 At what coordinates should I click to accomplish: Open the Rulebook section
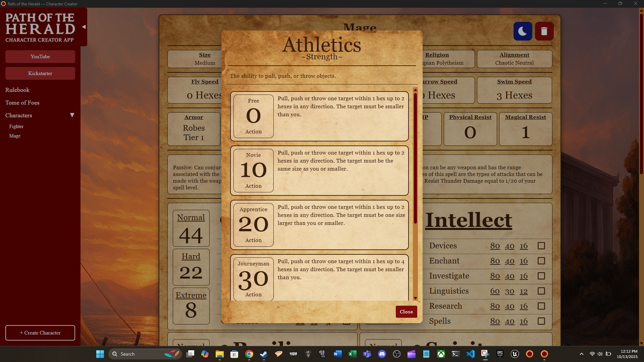[x=17, y=90]
